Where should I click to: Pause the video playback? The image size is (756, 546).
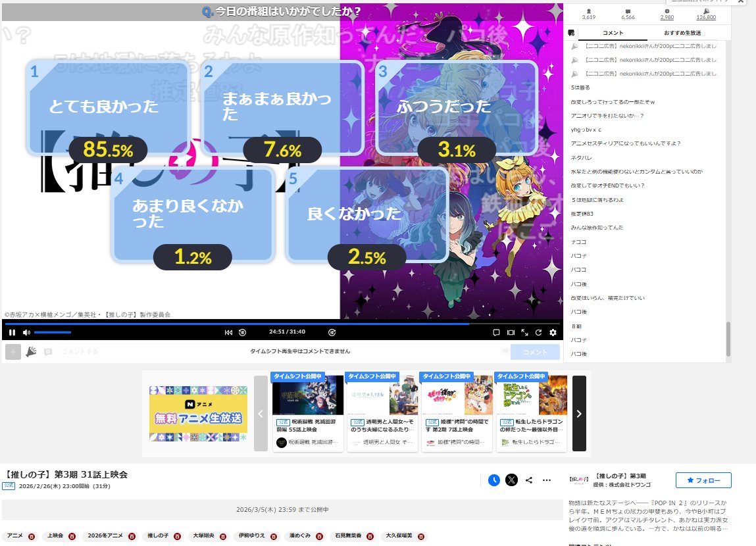12,332
